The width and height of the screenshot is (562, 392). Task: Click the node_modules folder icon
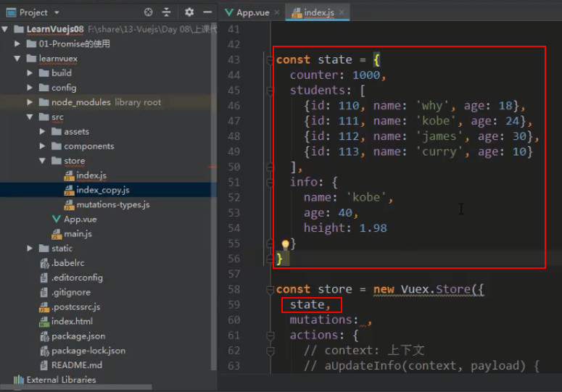[44, 102]
